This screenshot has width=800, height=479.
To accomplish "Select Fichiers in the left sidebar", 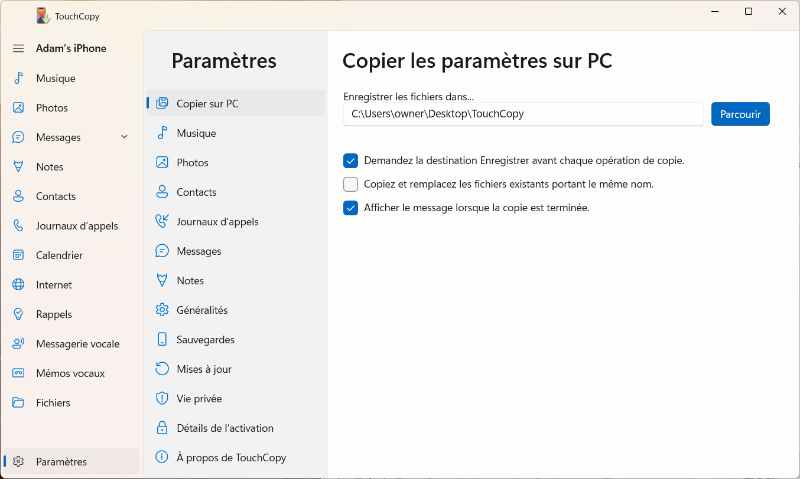I will [x=53, y=403].
